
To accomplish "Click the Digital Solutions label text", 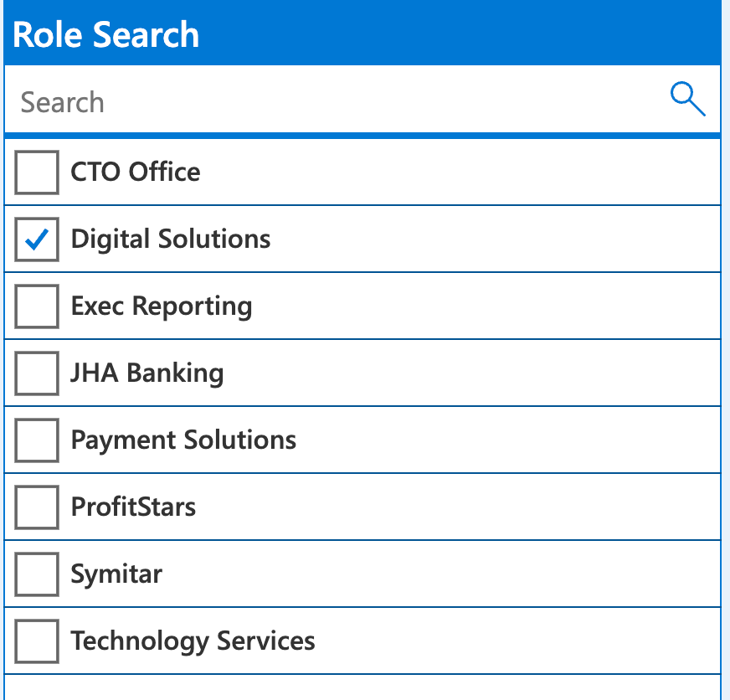I will pyautogui.click(x=171, y=239).
